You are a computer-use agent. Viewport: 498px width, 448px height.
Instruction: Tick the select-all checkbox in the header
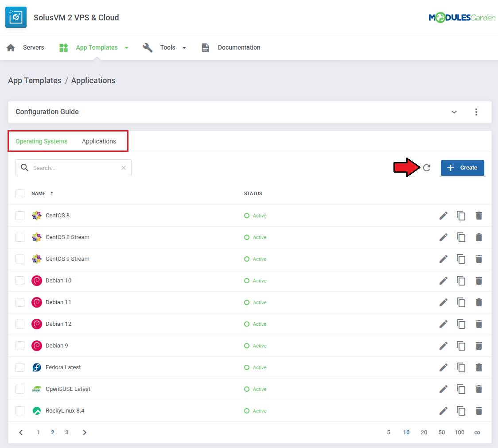point(20,193)
